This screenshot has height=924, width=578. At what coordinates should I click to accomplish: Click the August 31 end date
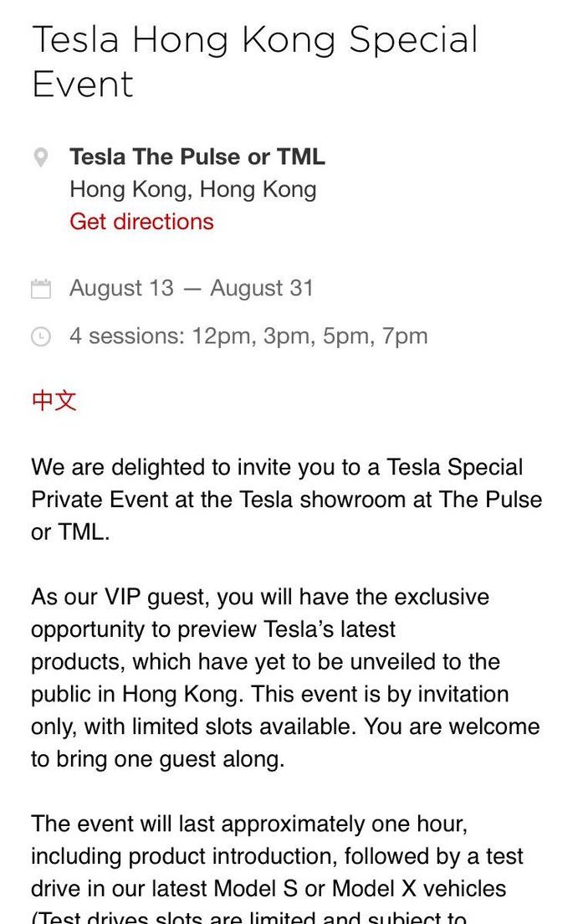(x=262, y=288)
